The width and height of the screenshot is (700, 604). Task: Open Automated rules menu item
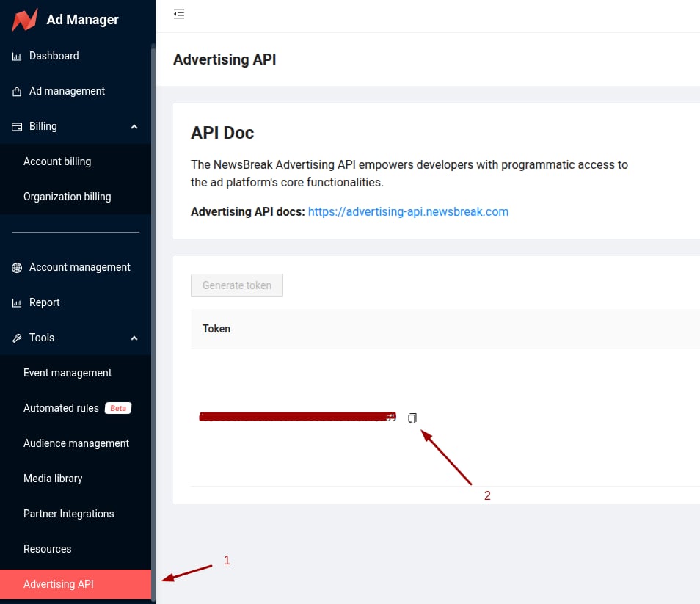tap(61, 408)
